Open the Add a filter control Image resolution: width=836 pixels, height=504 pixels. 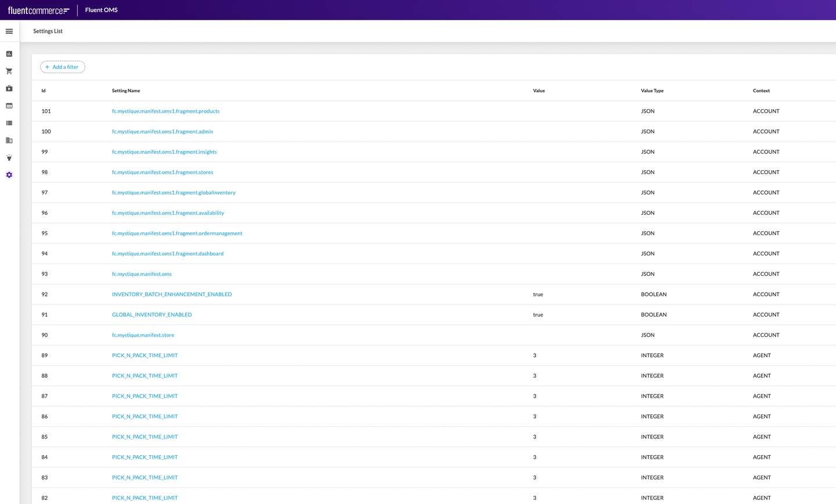click(62, 67)
